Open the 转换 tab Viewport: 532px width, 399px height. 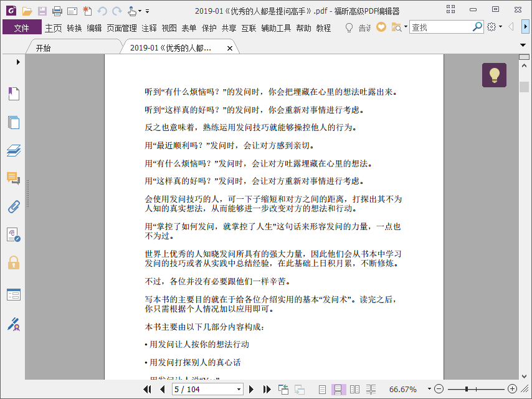[x=74, y=28]
